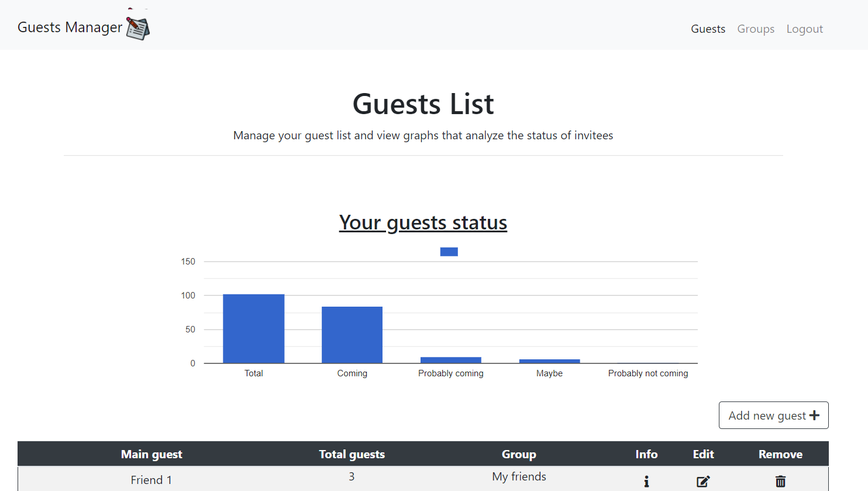Click the Total axis label

[x=253, y=373]
